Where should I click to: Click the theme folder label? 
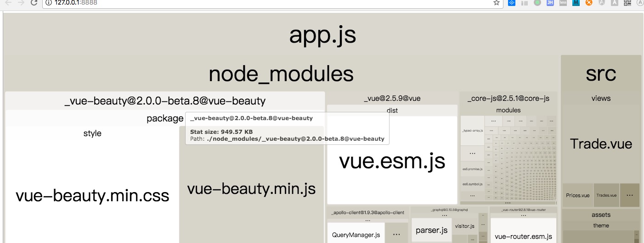click(601, 225)
